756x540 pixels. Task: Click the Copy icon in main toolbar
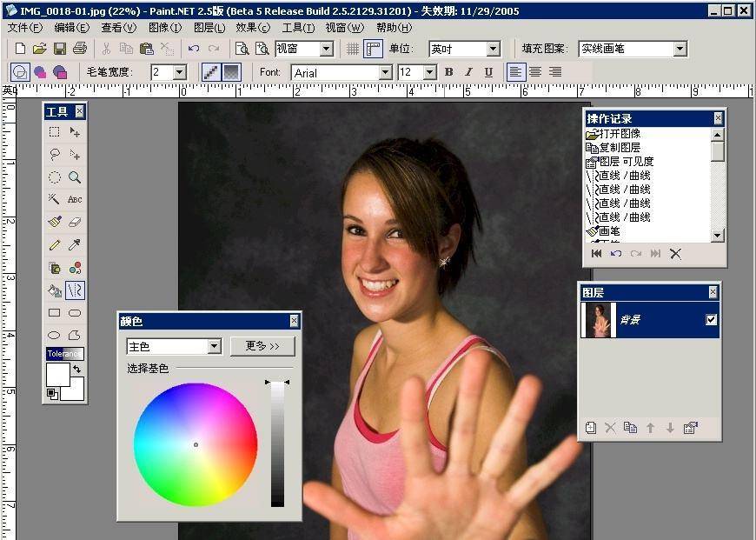point(126,49)
